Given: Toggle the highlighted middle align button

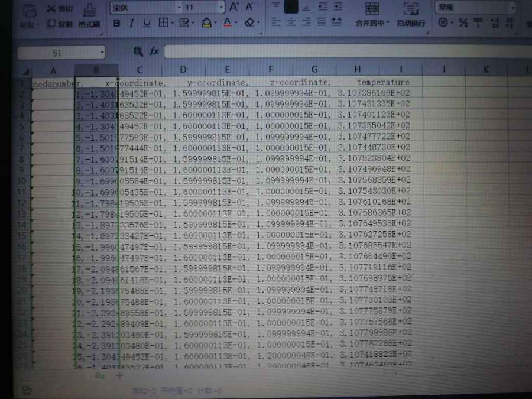Looking at the screenshot, I should pos(291,7).
